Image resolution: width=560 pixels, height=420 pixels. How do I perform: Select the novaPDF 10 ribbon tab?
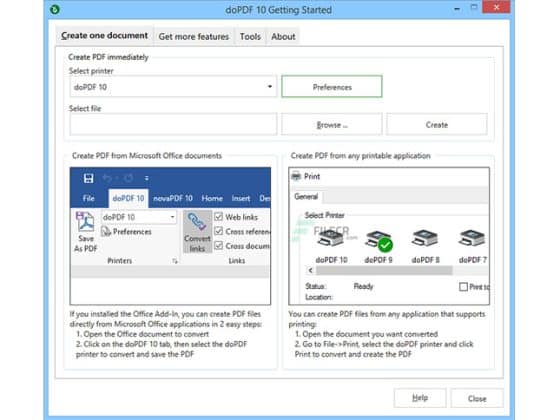tap(172, 198)
